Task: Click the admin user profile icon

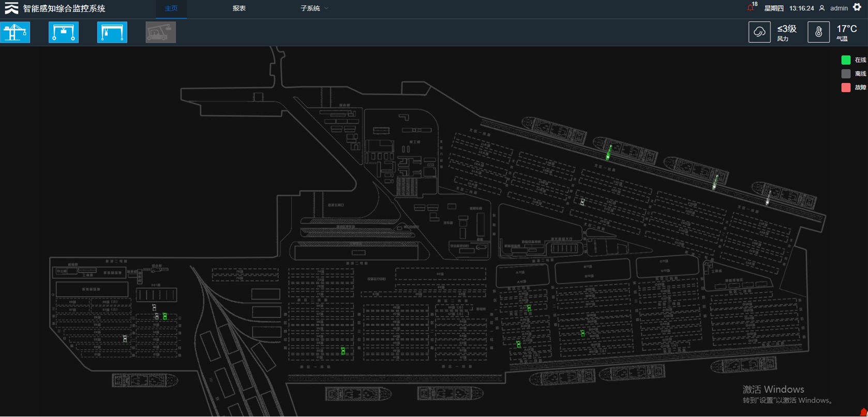Action: pyautogui.click(x=822, y=8)
